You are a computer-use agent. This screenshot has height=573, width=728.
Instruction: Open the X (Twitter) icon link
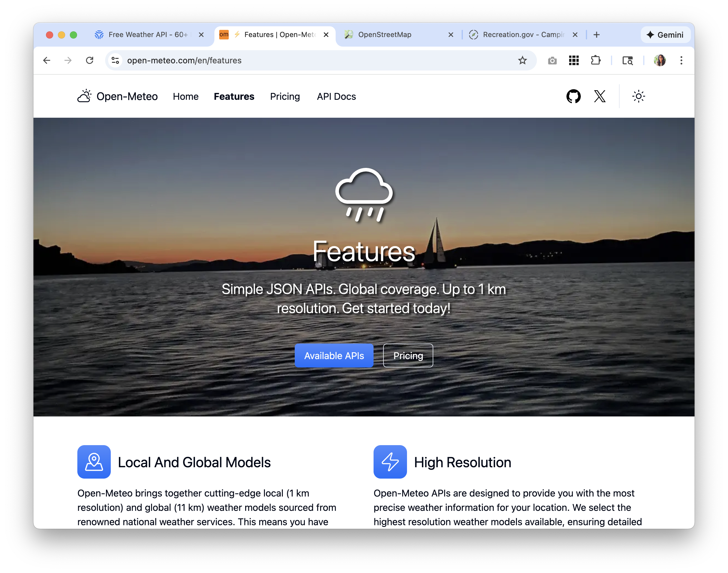pos(600,96)
